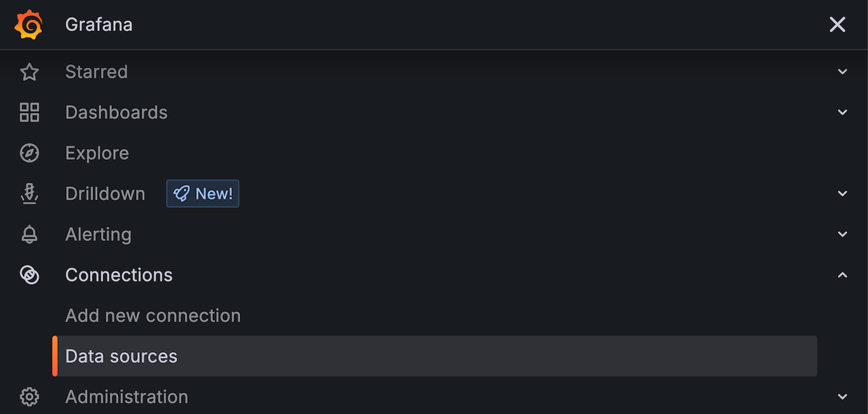Expand the Dashboards section
The width and height of the screenshot is (868, 414).
coord(843,112)
